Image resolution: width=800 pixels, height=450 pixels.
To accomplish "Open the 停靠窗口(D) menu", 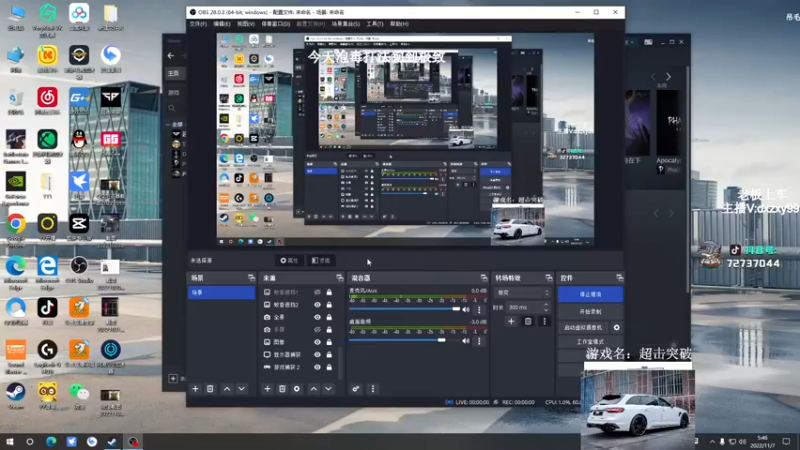I will pyautogui.click(x=276, y=24).
